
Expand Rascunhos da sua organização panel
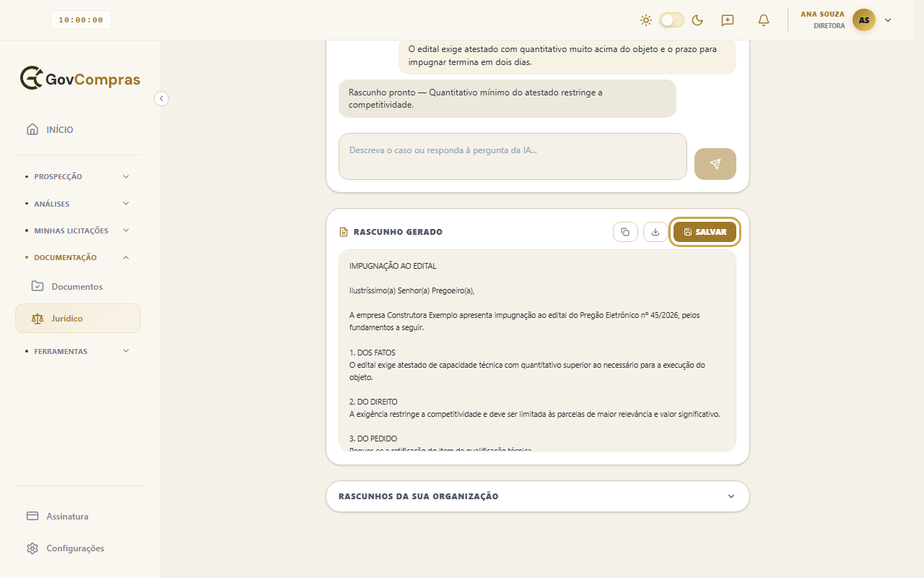click(x=538, y=496)
